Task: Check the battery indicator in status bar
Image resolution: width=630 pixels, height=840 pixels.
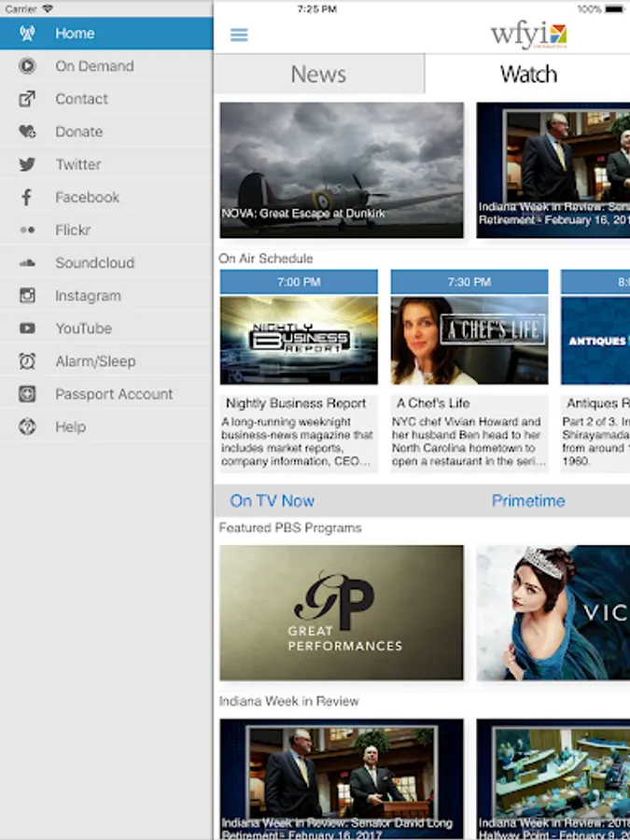Action: pos(615,9)
